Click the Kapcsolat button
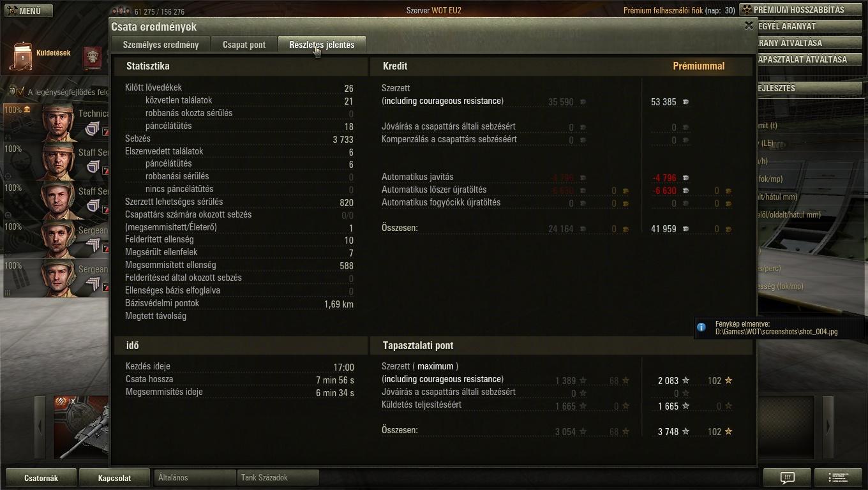 coord(115,478)
